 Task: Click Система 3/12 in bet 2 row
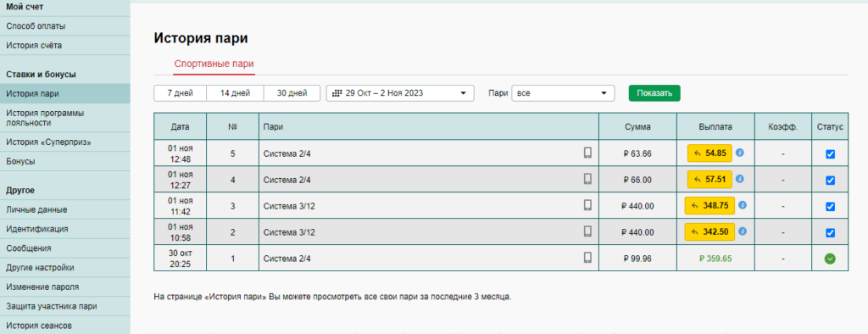tap(289, 232)
